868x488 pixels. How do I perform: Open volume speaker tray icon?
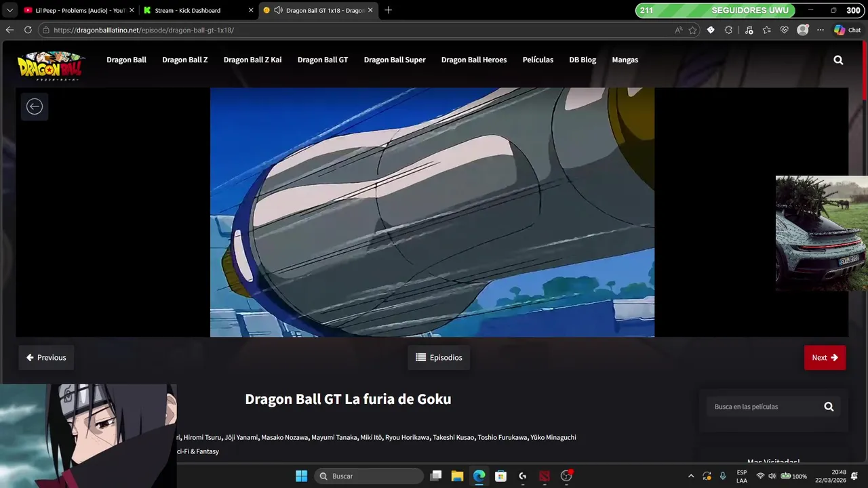772,476
